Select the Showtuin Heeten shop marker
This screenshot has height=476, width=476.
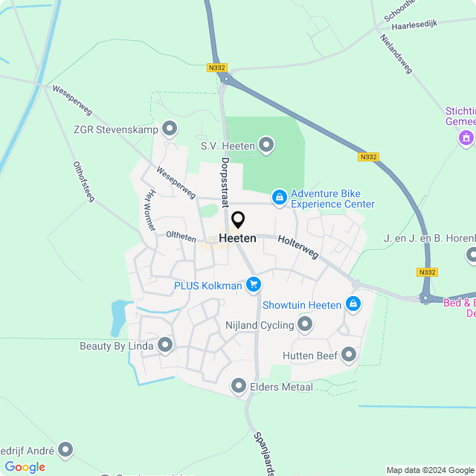point(353,304)
